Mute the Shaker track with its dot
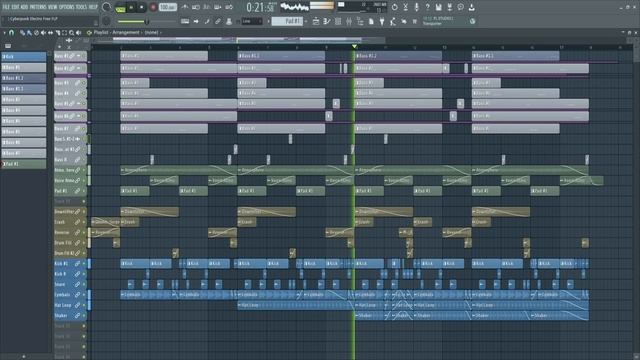 (x=84, y=316)
